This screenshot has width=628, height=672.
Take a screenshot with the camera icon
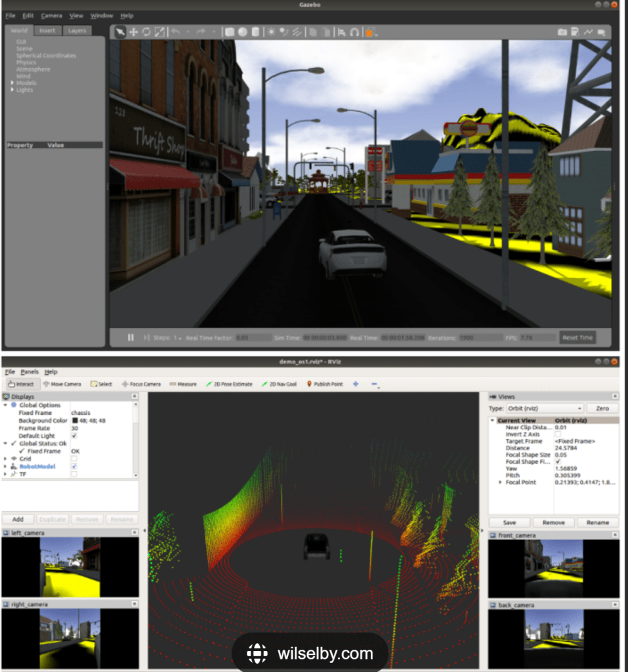click(562, 31)
